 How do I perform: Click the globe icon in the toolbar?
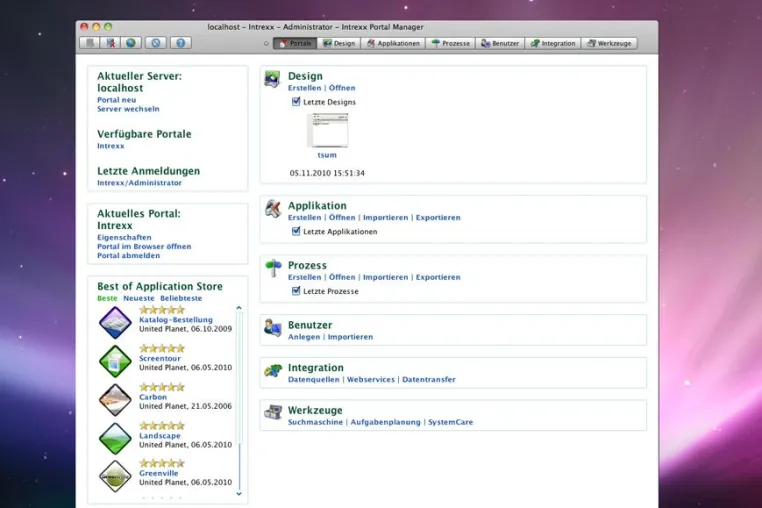coord(131,43)
